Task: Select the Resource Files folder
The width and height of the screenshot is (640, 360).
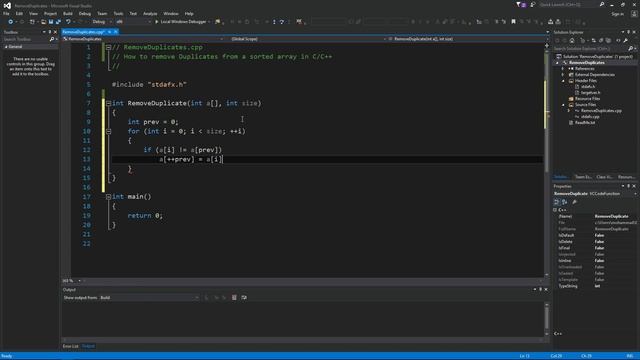Action: point(587,99)
